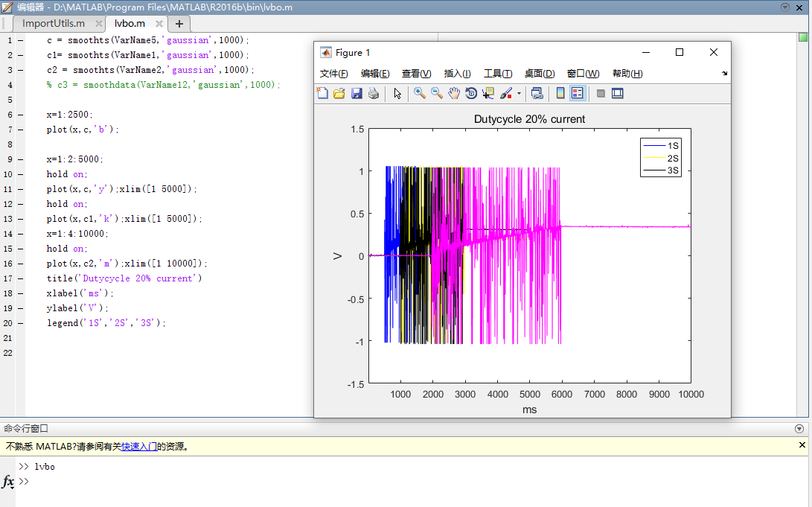Open file using folder icon in Figure toolbar

pyautogui.click(x=339, y=93)
